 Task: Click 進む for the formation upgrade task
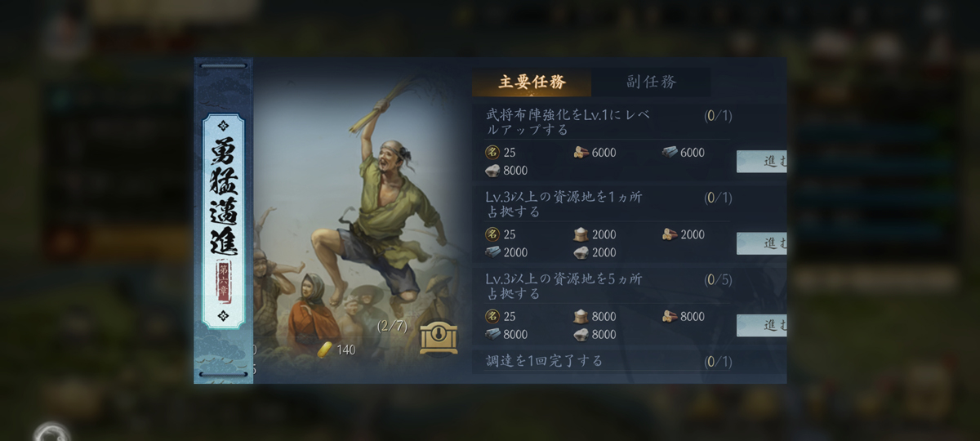point(762,161)
